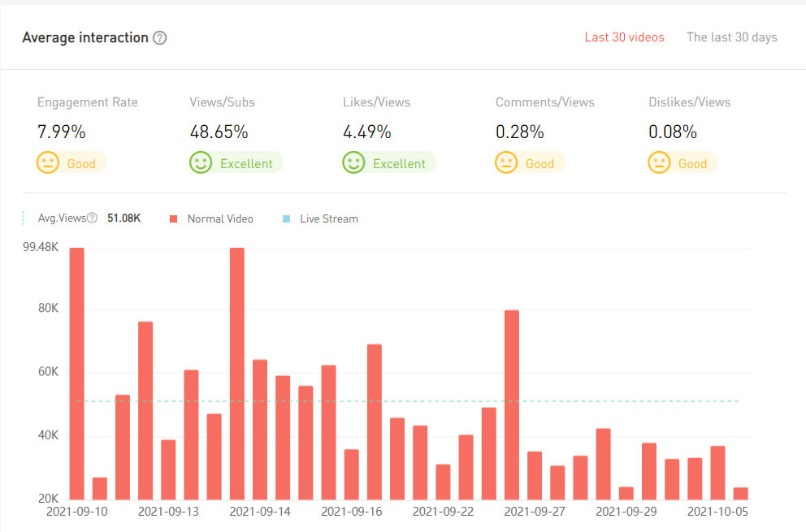Viewport: 806px width, 532px height.
Task: Click the help icon beside Average interaction
Action: 160,38
